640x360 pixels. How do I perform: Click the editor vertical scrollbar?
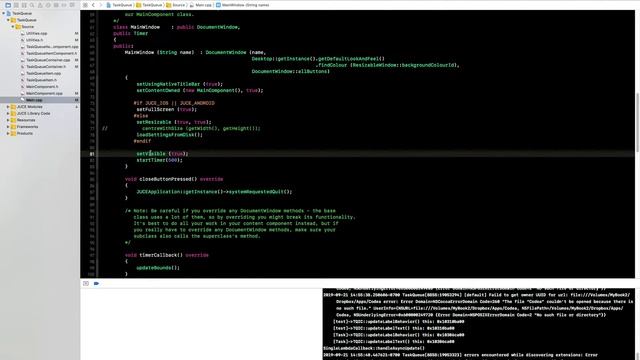(x=637, y=122)
